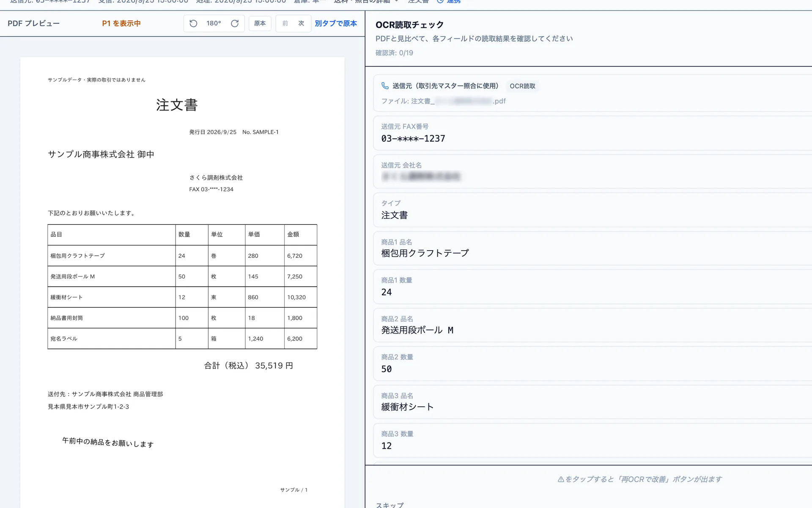Screen dimensions: 812x508
Task: Go to the next page with 次
Action: click(x=301, y=23)
